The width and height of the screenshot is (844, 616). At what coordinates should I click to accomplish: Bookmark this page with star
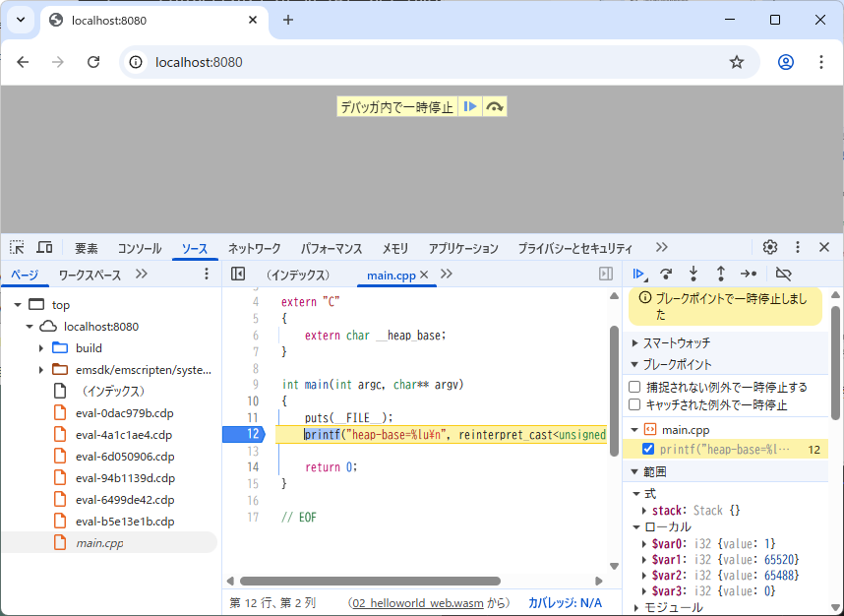pos(737,62)
